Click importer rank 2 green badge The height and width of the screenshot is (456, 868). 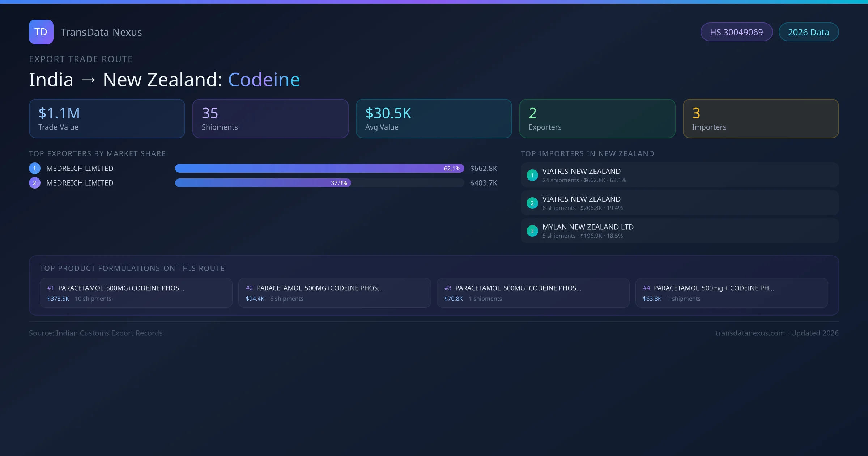(x=532, y=203)
